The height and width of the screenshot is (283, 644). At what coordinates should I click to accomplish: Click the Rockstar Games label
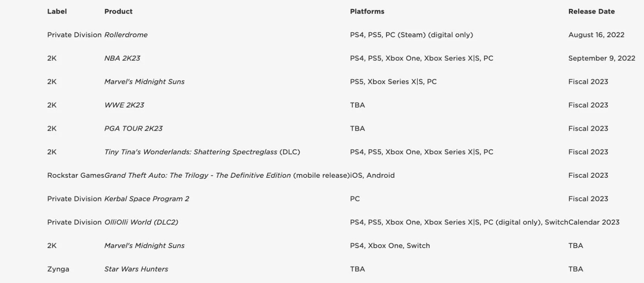click(75, 176)
